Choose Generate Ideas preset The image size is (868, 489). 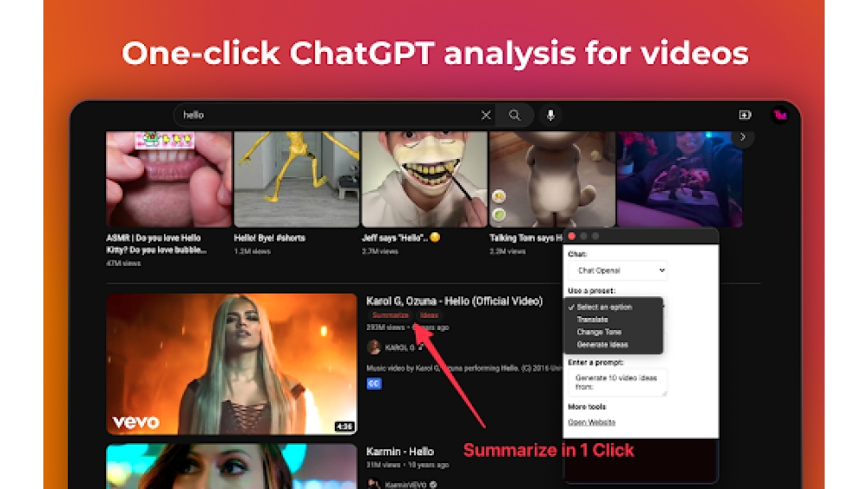point(602,345)
